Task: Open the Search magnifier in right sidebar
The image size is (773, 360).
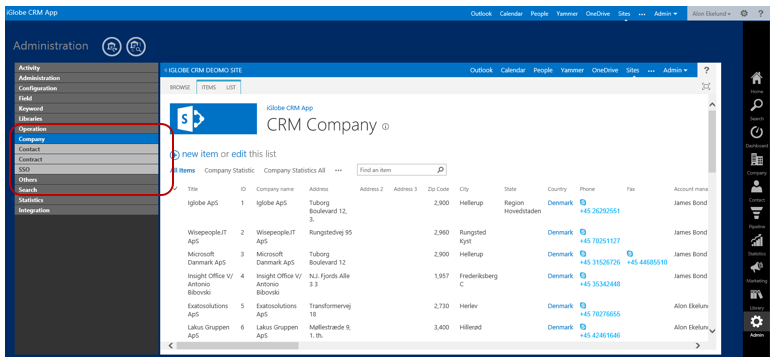Action: coord(756,106)
